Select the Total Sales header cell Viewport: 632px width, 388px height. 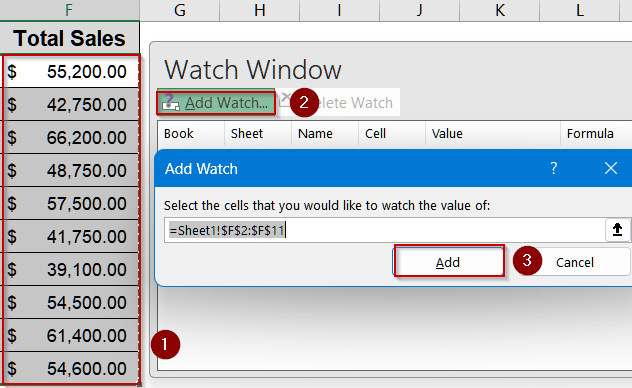pyautogui.click(x=69, y=38)
